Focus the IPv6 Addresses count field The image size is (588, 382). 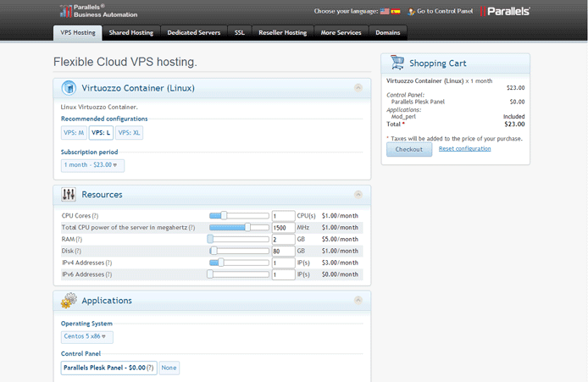[283, 274]
